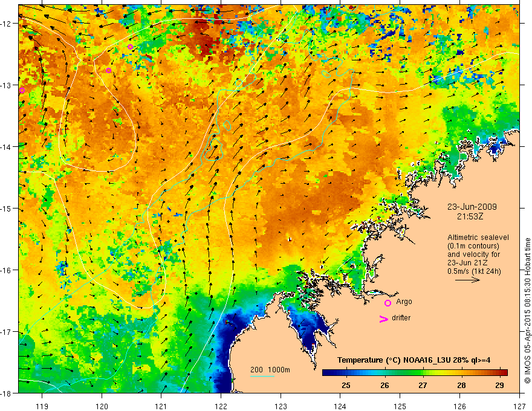Click the 'drifter' legend label
The height and width of the screenshot is (411, 532).
tap(401, 318)
